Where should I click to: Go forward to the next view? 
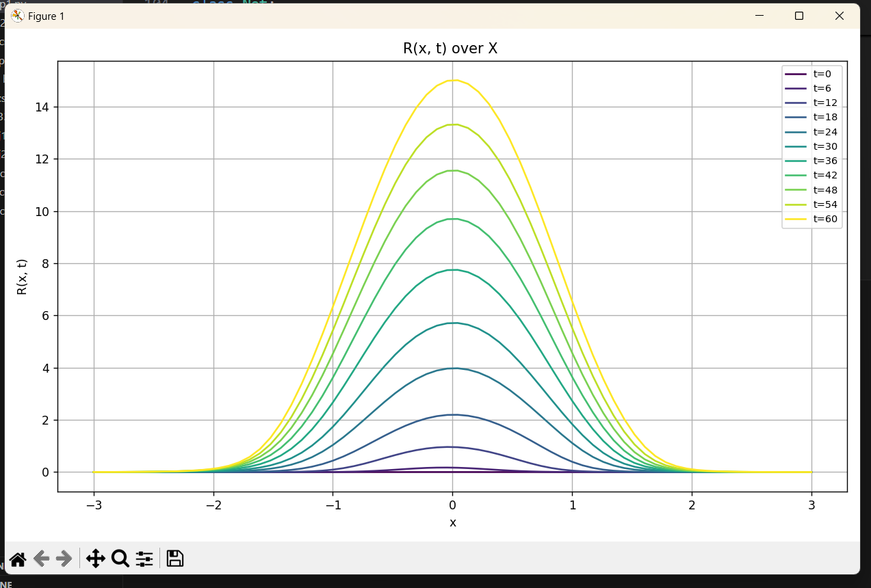coord(64,559)
